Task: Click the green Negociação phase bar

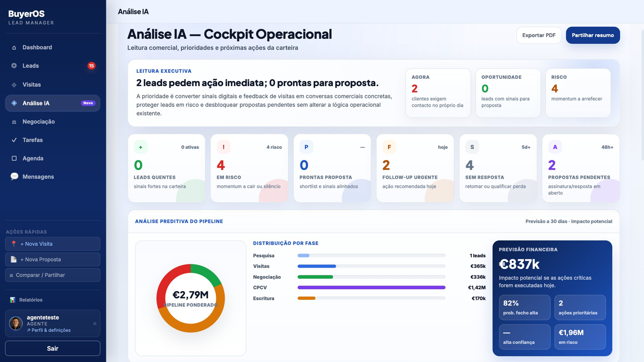Action: [x=315, y=277]
